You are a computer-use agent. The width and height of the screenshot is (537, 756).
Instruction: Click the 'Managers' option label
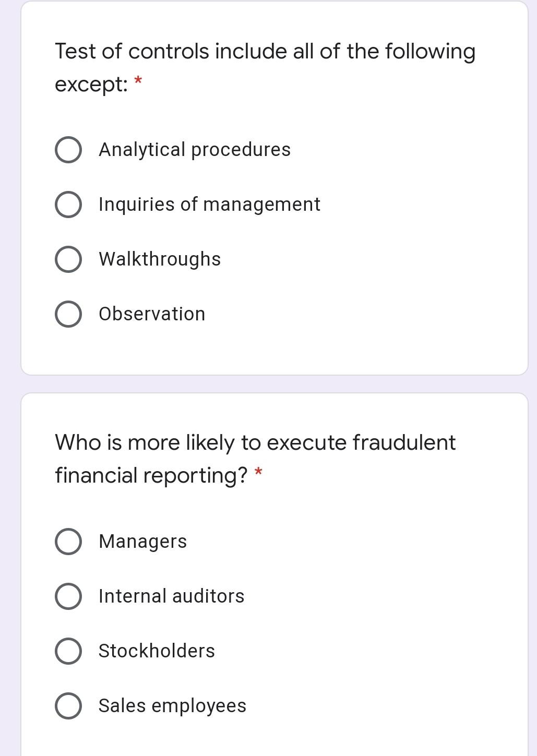pos(142,542)
